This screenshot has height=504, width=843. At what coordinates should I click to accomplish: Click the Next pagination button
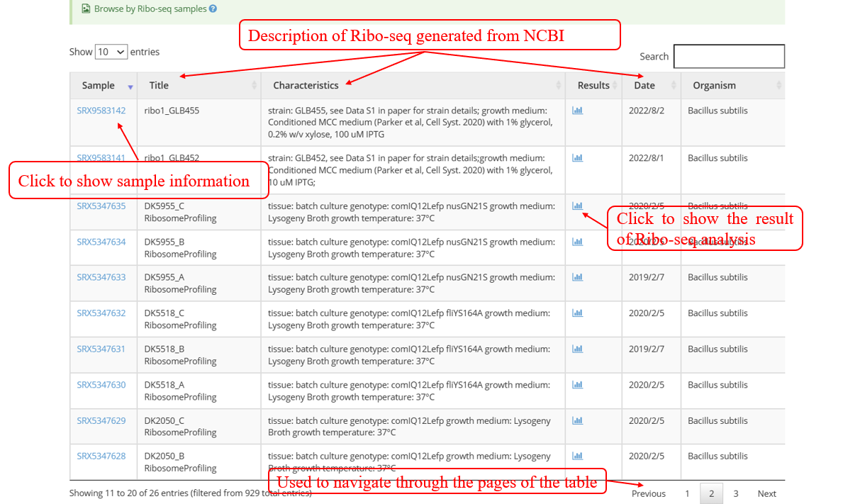point(766,493)
